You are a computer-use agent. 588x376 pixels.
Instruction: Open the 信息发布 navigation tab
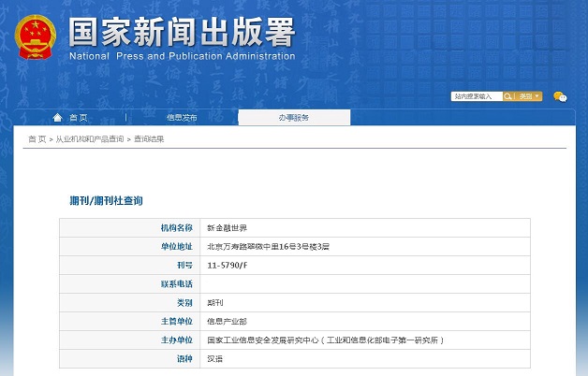click(182, 118)
